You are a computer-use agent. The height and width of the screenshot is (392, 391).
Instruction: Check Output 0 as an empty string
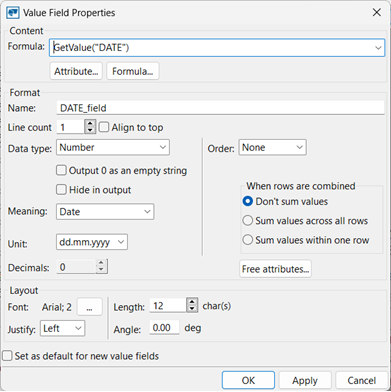click(x=61, y=171)
